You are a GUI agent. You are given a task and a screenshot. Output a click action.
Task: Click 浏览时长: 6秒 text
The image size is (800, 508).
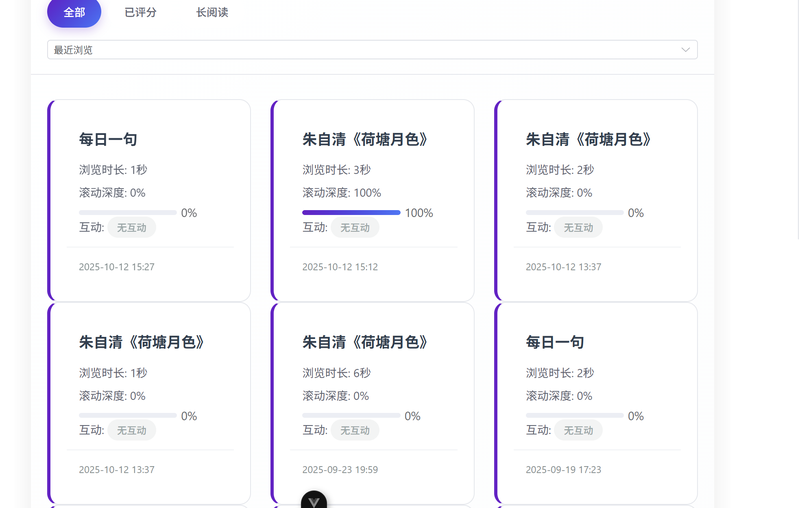(337, 373)
